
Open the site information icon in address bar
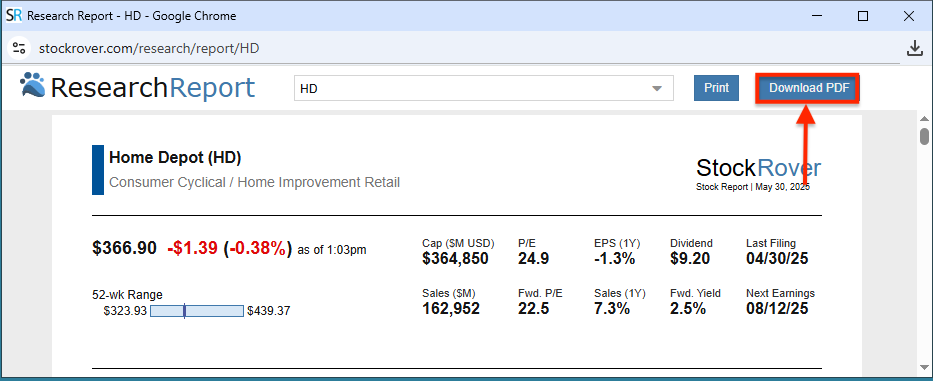pyautogui.click(x=19, y=48)
